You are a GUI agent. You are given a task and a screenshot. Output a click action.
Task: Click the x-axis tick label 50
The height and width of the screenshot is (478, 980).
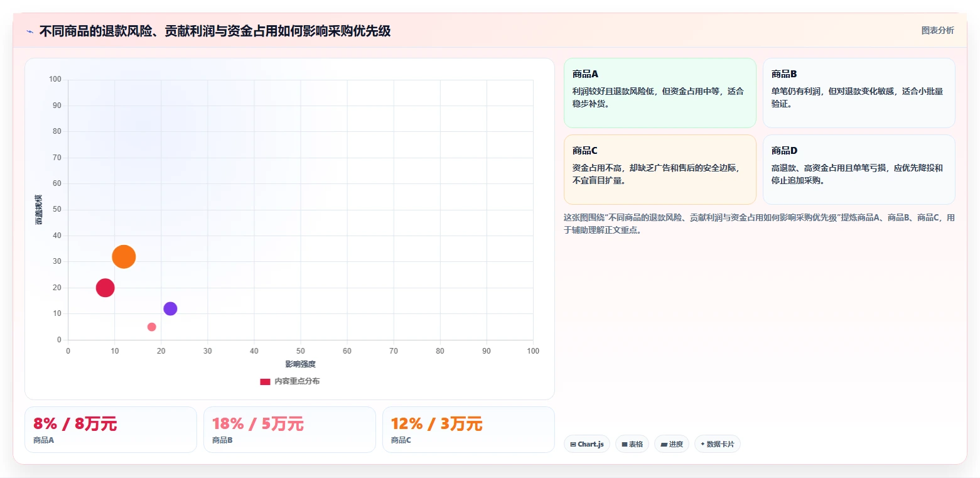[x=300, y=351]
